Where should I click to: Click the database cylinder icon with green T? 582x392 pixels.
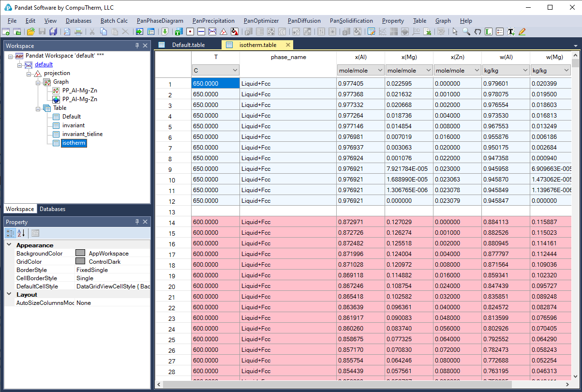pyautogui.click(x=178, y=32)
